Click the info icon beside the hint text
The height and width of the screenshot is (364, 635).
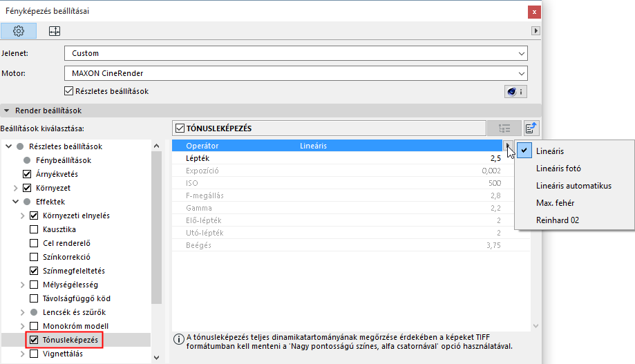178,339
